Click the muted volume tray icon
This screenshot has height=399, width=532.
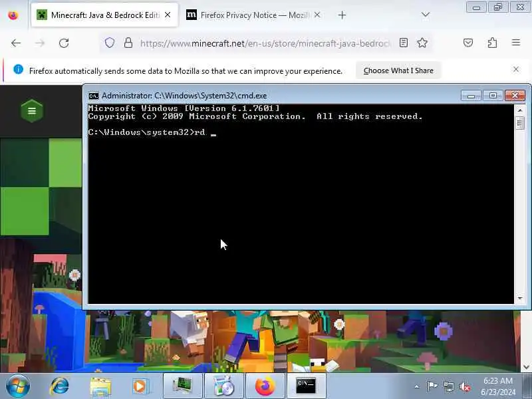click(x=465, y=386)
